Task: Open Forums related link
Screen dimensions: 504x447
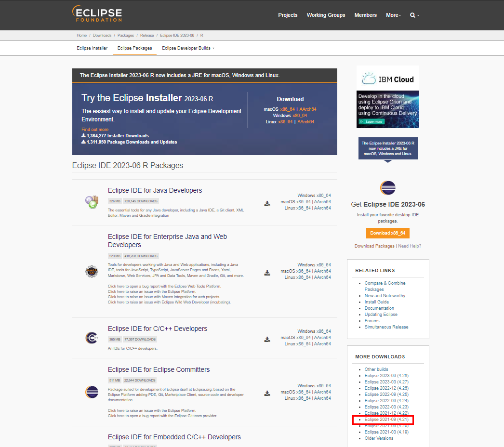Action: [x=372, y=321]
